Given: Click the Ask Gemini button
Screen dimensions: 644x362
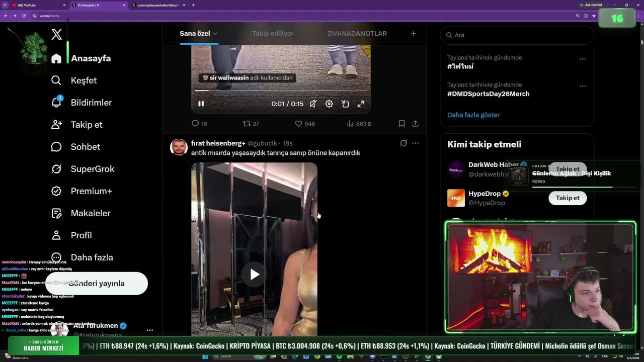Looking at the screenshot, I should [591, 5].
